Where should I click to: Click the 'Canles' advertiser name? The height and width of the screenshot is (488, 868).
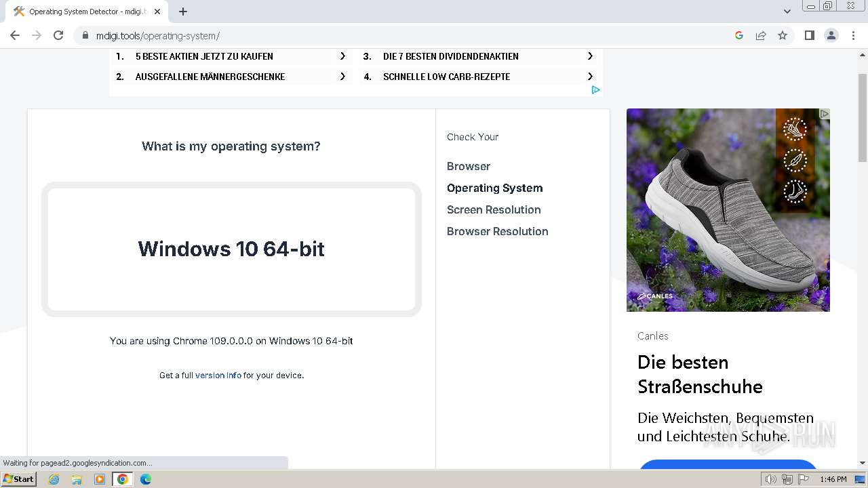pos(653,335)
